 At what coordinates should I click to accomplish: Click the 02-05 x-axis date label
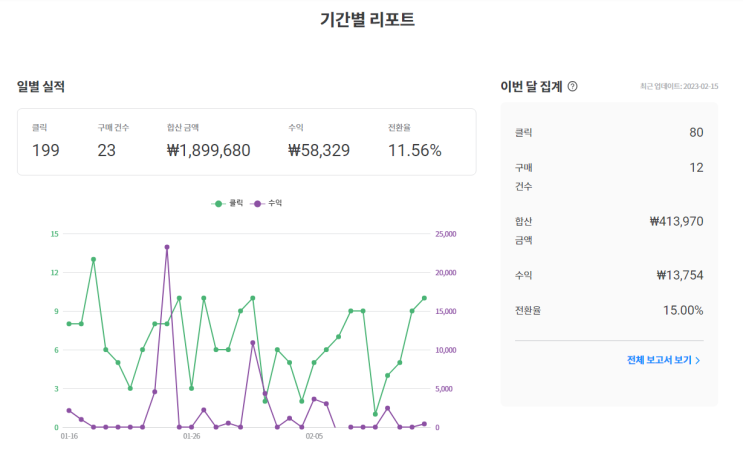[x=314, y=436]
